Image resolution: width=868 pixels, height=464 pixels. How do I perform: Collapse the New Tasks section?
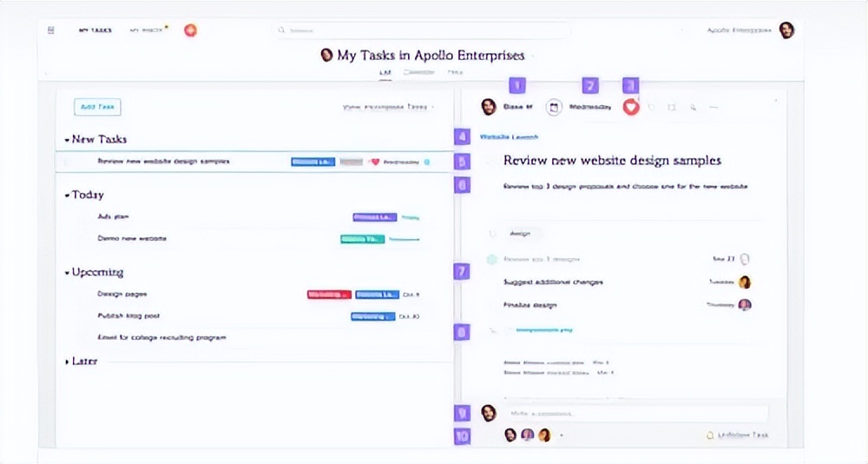point(67,140)
